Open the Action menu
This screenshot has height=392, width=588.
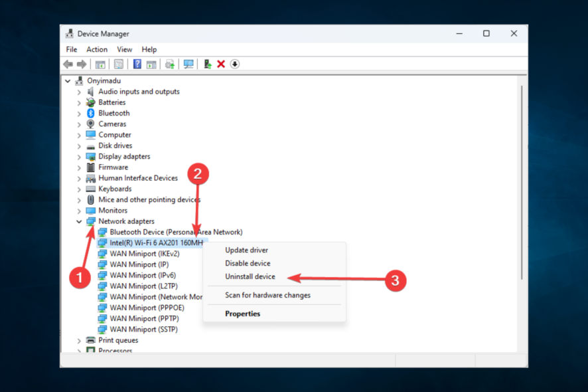(97, 50)
